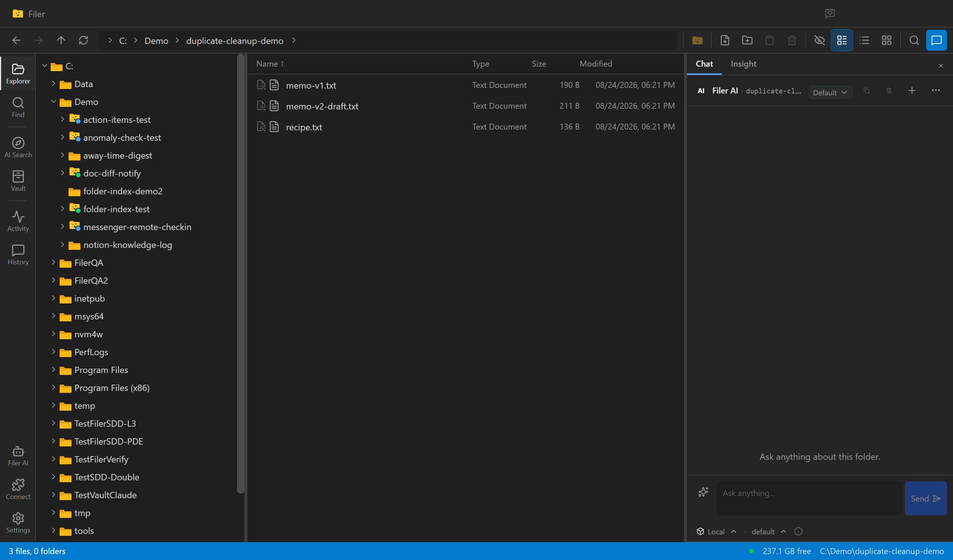The height and width of the screenshot is (560, 953).
Task: Click C: in the breadcrumb path
Action: click(x=123, y=41)
